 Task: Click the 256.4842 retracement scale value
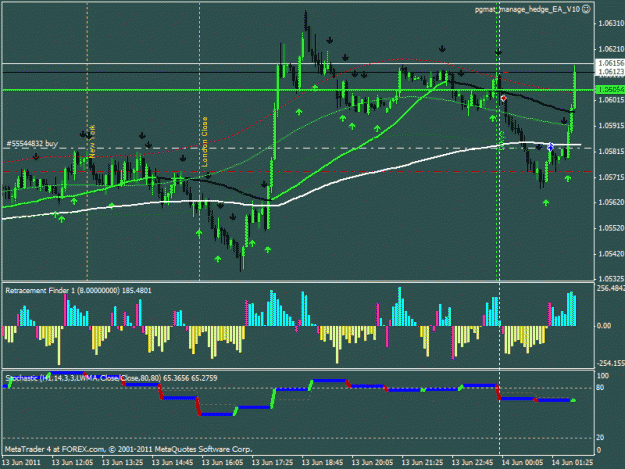(x=611, y=288)
